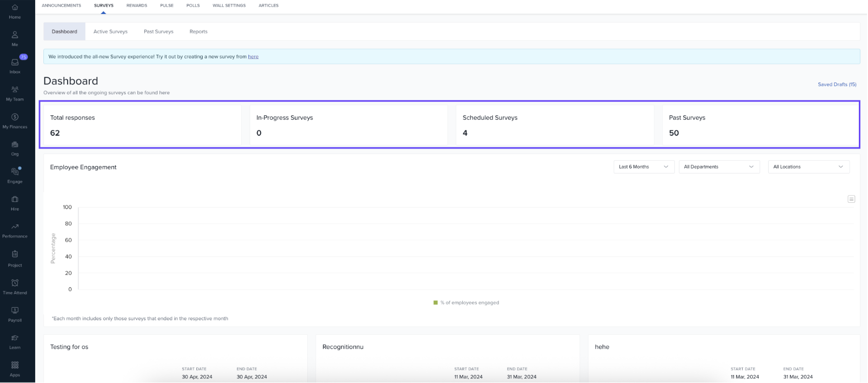Open the All Departments dropdown

(x=718, y=167)
